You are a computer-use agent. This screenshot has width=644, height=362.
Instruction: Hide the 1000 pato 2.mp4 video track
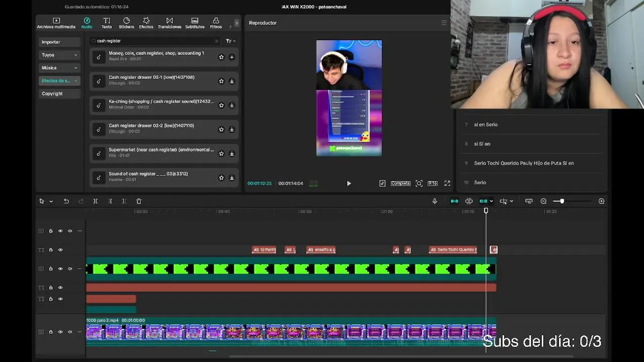pyautogui.click(x=60, y=332)
